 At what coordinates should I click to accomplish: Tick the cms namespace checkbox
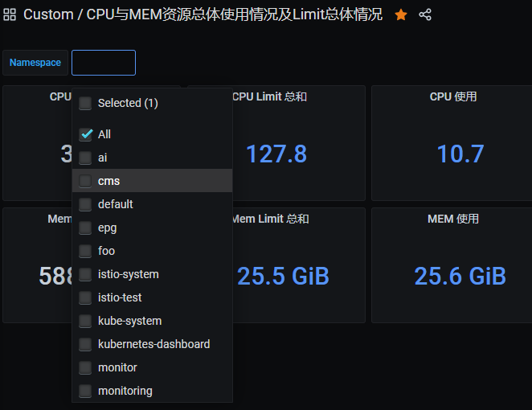coord(86,181)
